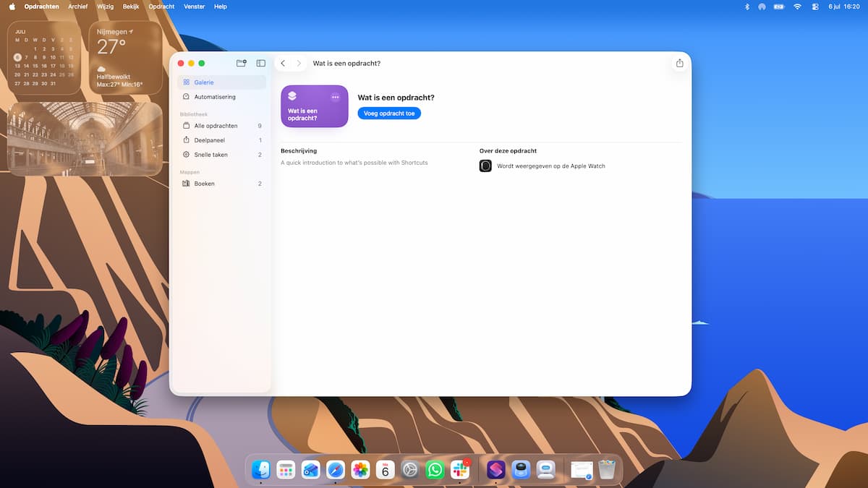The image size is (868, 488).
Task: Open the Opdracht menu in the menu bar
Action: (161, 7)
